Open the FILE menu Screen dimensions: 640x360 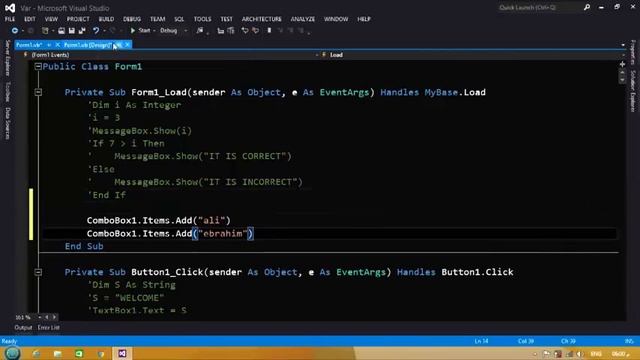pos(10,19)
